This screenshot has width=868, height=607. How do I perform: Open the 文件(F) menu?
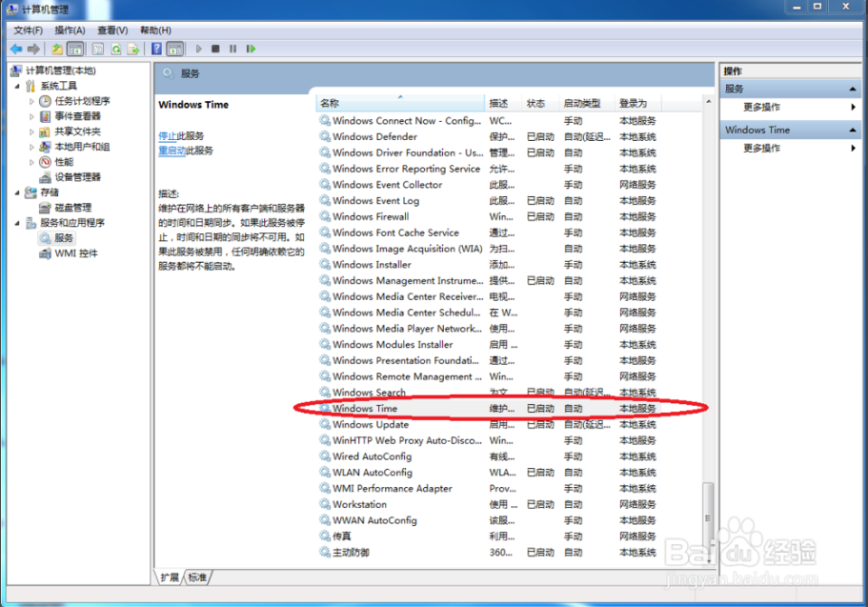29,30
